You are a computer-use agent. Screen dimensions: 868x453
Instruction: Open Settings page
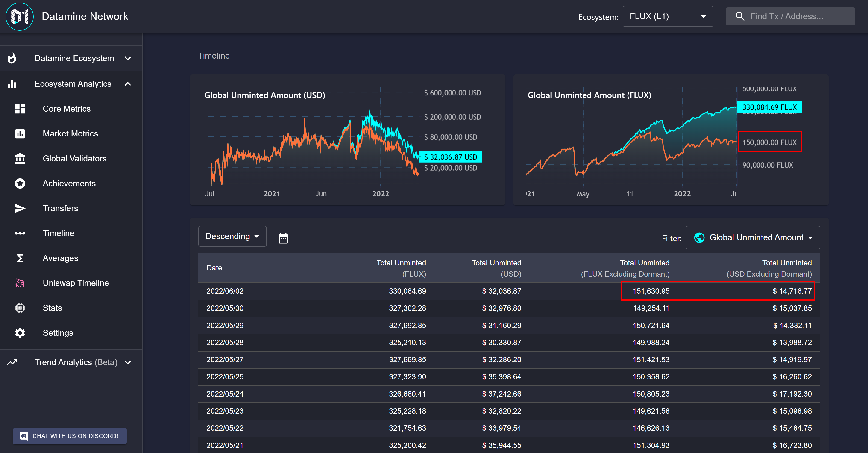(58, 333)
